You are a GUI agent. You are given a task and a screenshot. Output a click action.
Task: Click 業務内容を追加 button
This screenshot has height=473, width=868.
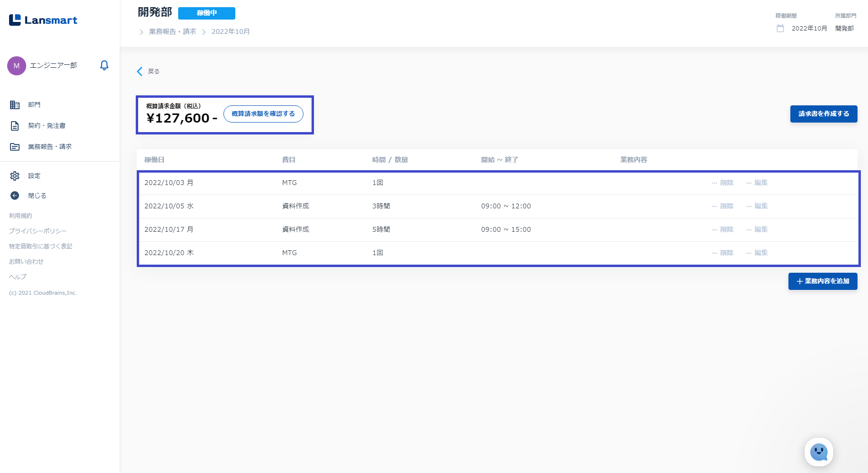(823, 281)
